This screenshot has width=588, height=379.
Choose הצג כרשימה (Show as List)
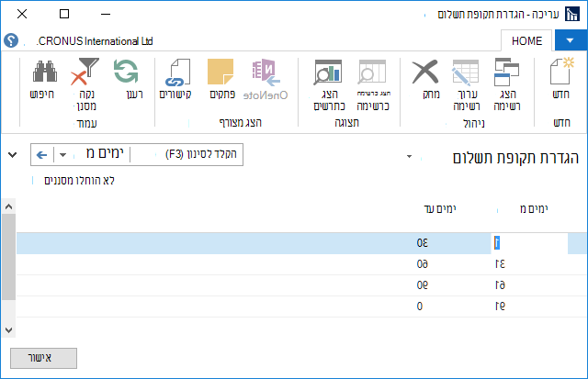tap(372, 84)
